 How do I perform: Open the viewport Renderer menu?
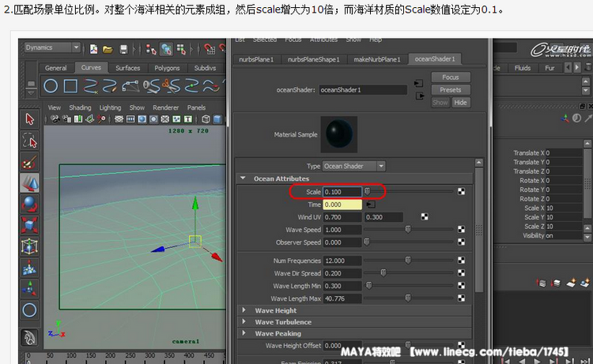[x=166, y=107]
